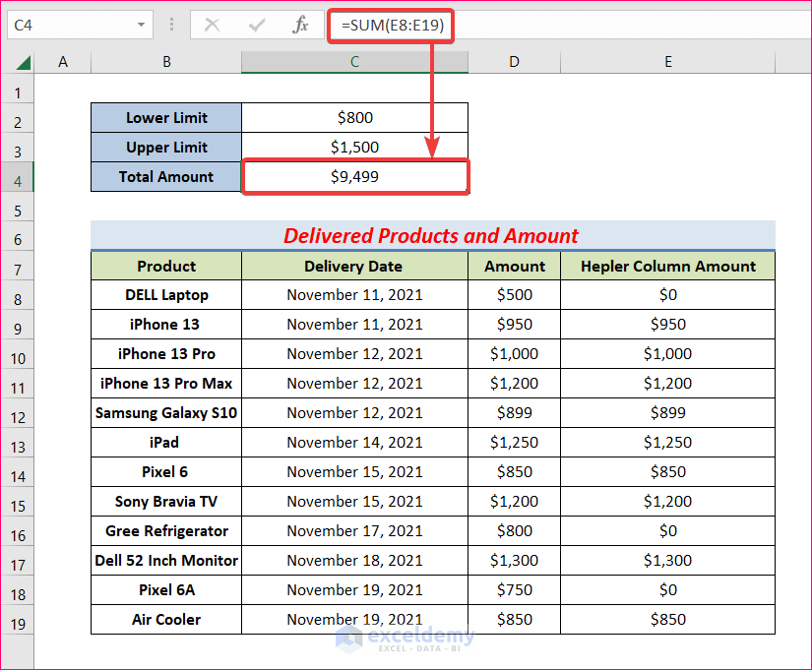Image resolution: width=812 pixels, height=670 pixels.
Task: Select column E header
Action: (x=667, y=62)
